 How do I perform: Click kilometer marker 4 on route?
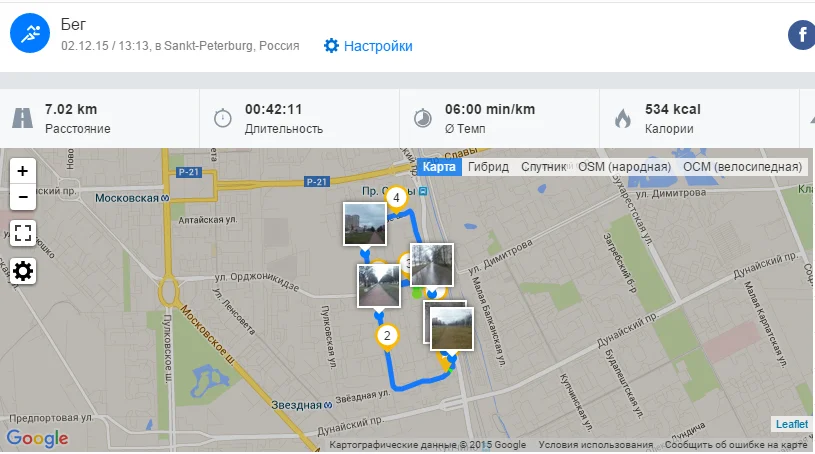(x=396, y=198)
